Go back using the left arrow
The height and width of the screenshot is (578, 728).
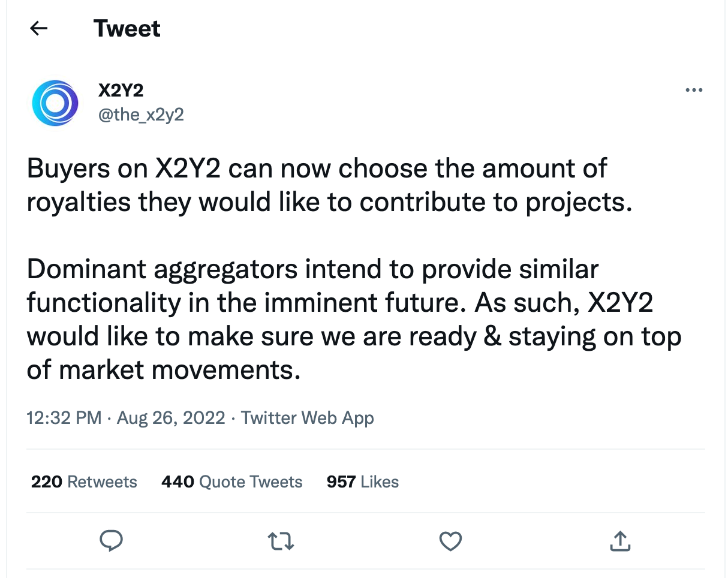(x=39, y=28)
